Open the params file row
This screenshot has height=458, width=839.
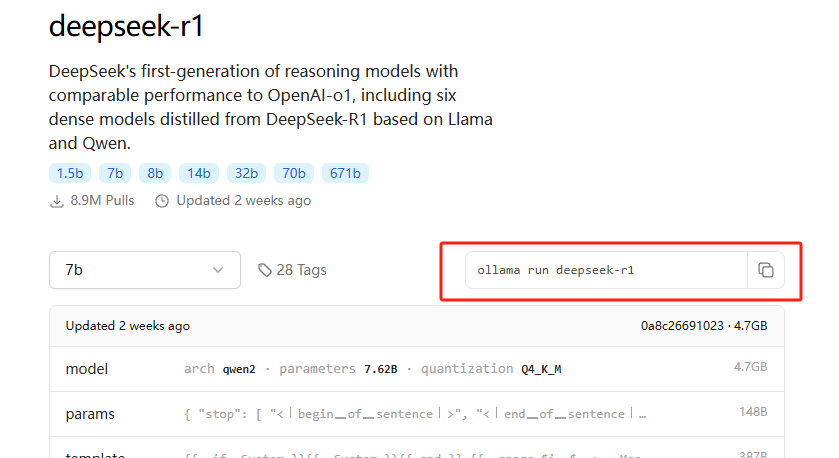point(417,414)
